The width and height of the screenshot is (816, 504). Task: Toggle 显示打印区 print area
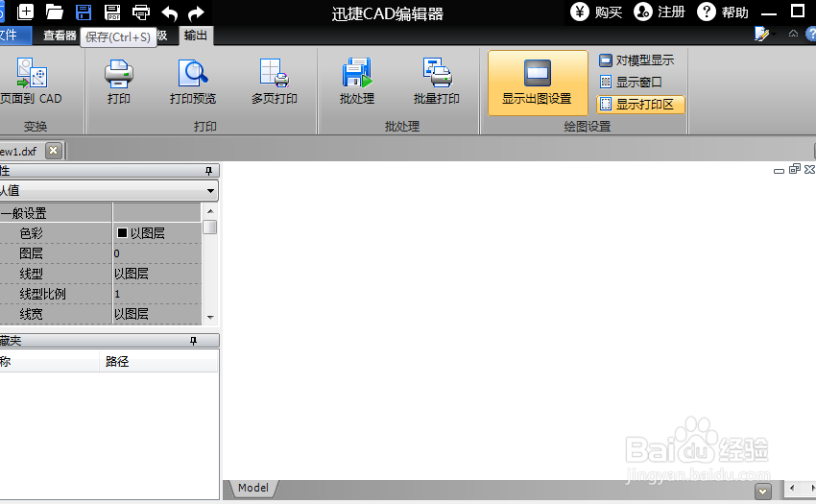pyautogui.click(x=640, y=104)
